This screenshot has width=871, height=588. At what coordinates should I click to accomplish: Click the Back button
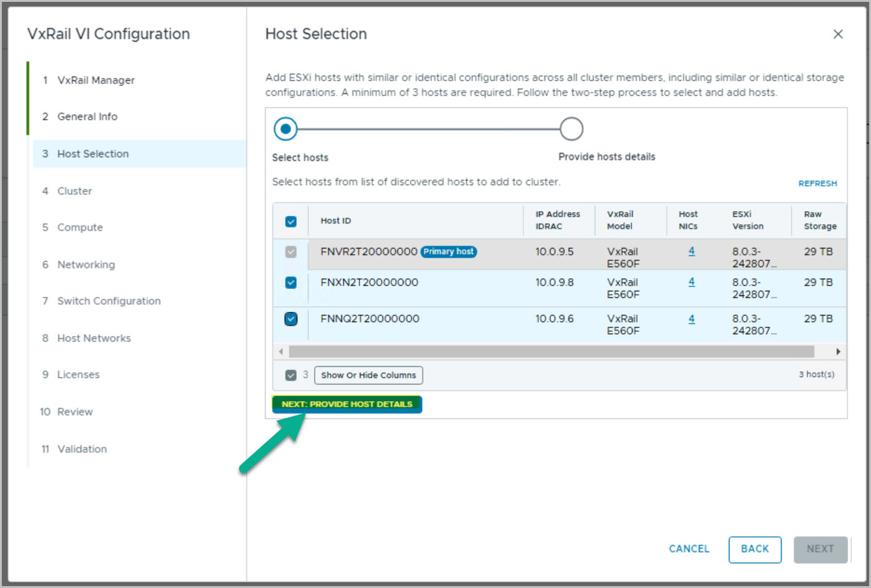click(754, 549)
